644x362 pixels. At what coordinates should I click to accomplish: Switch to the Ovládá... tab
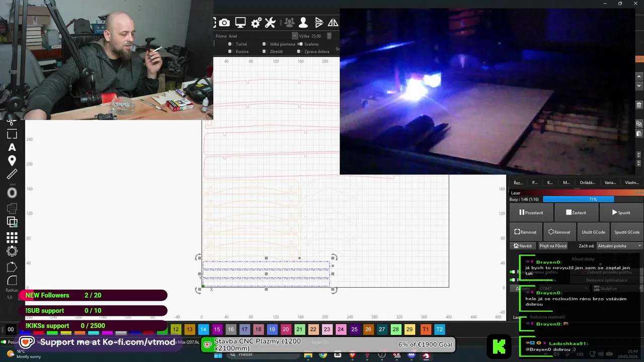[587, 183]
